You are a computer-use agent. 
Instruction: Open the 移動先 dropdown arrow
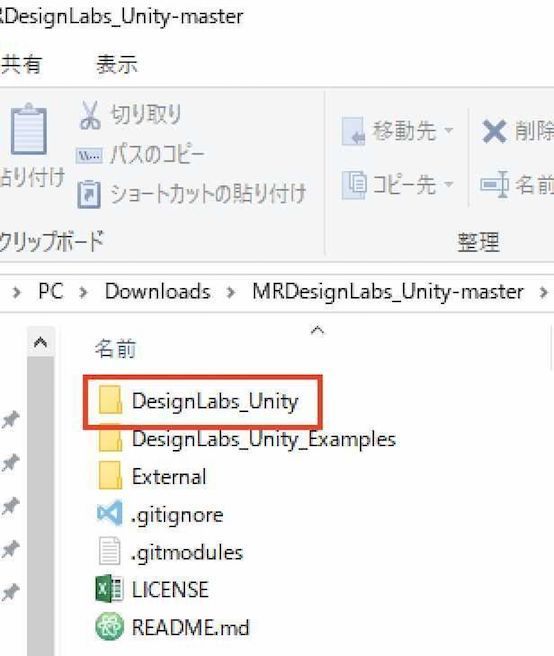click(x=448, y=131)
